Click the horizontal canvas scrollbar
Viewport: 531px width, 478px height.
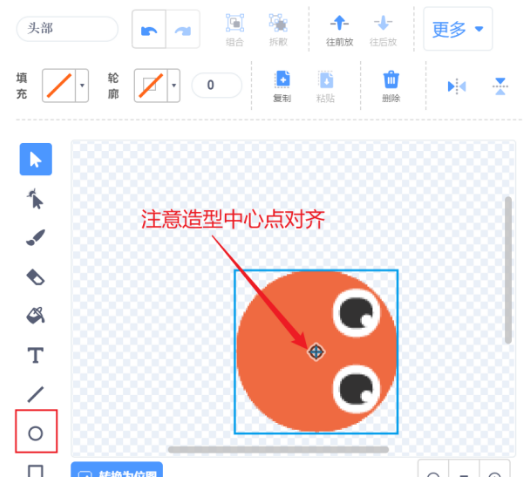tap(278, 450)
